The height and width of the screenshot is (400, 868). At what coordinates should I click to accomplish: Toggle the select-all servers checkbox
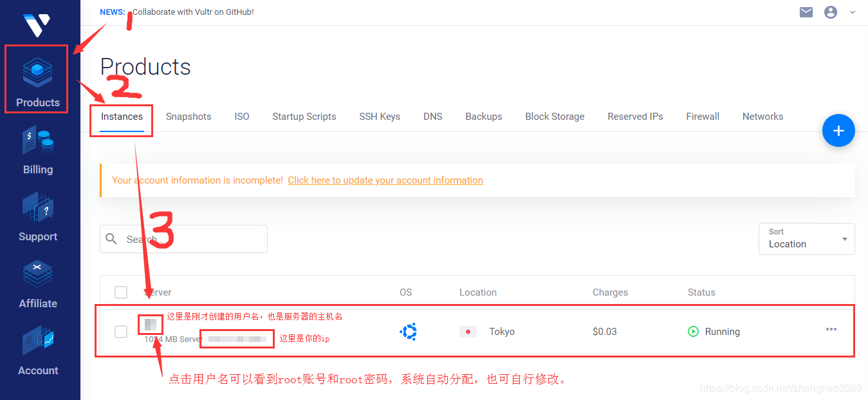pos(121,292)
